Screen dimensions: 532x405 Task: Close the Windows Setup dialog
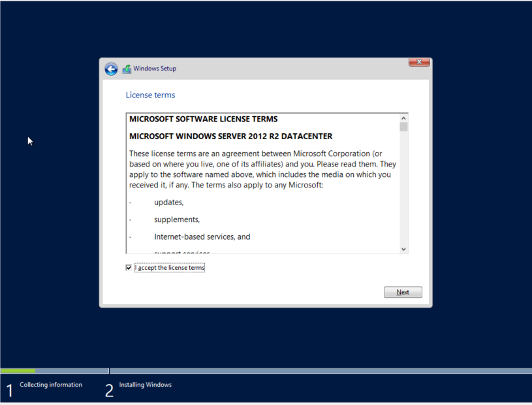coord(418,62)
